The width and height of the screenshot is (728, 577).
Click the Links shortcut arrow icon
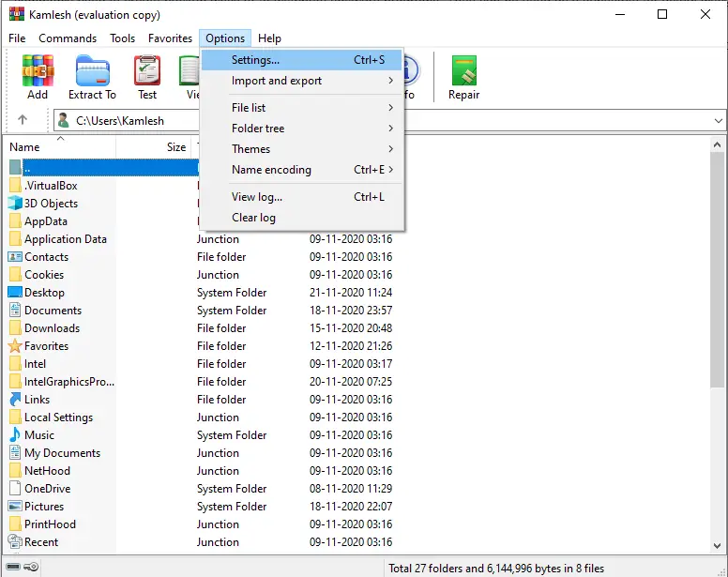[x=15, y=399]
